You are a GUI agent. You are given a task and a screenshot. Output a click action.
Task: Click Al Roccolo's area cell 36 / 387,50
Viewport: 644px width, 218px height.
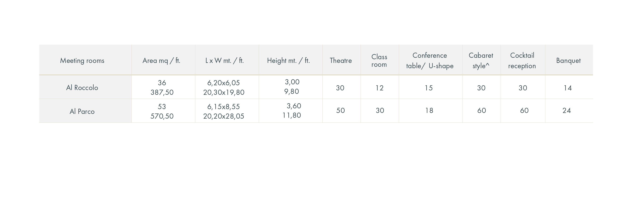162,87
